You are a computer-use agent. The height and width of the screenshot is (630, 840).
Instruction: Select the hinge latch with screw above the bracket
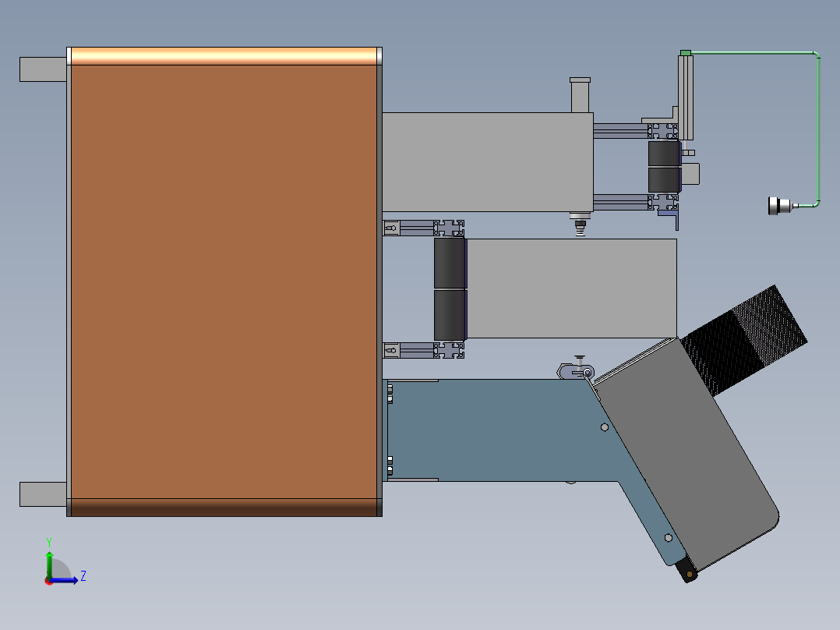click(577, 369)
